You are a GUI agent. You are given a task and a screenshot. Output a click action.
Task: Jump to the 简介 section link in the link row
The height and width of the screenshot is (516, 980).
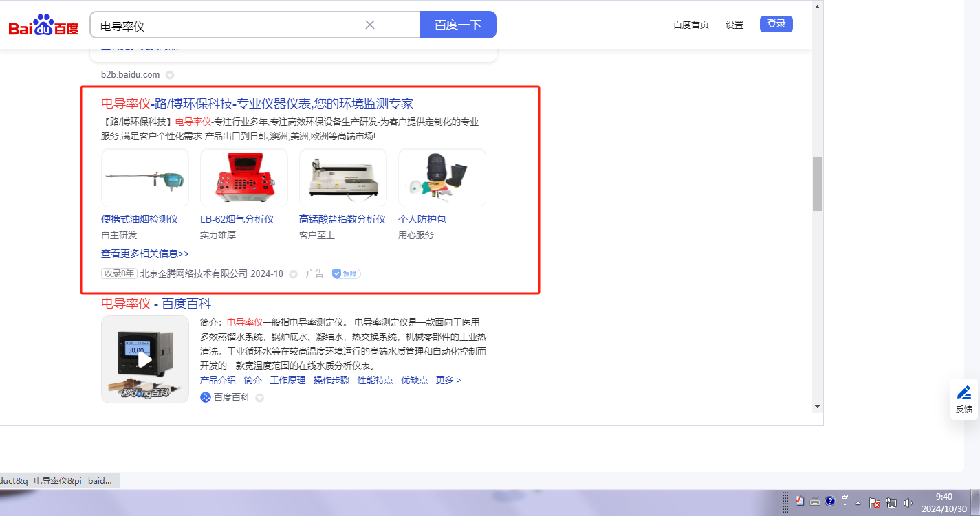(253, 380)
